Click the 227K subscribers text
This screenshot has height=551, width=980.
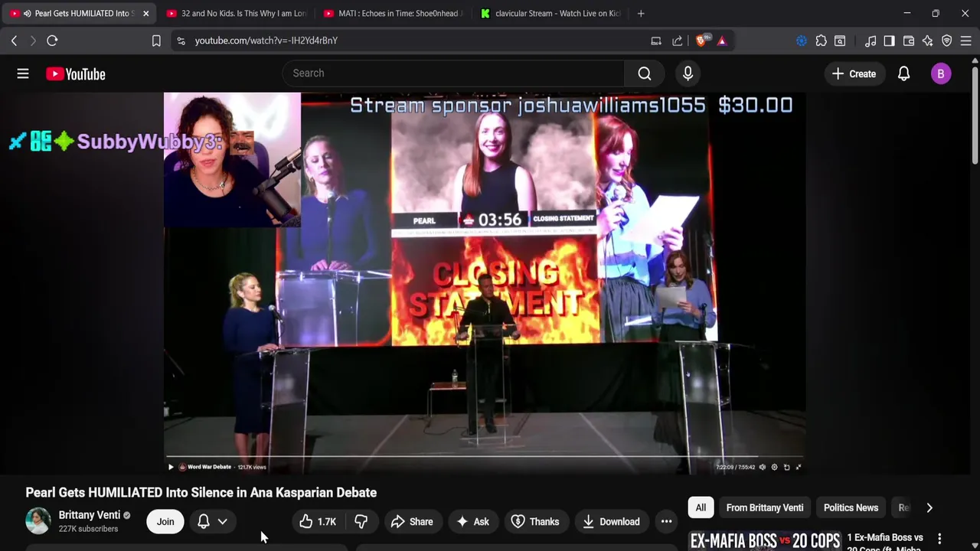(88, 529)
